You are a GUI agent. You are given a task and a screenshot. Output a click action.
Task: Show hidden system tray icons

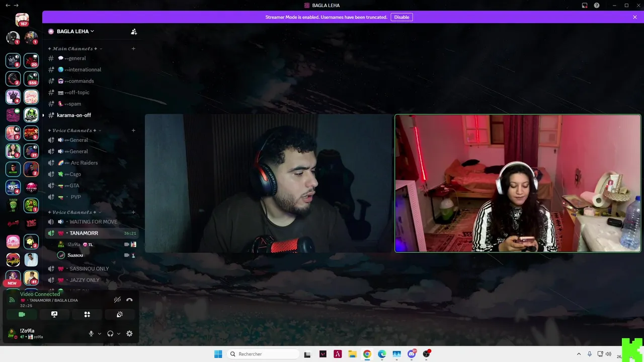click(x=579, y=354)
